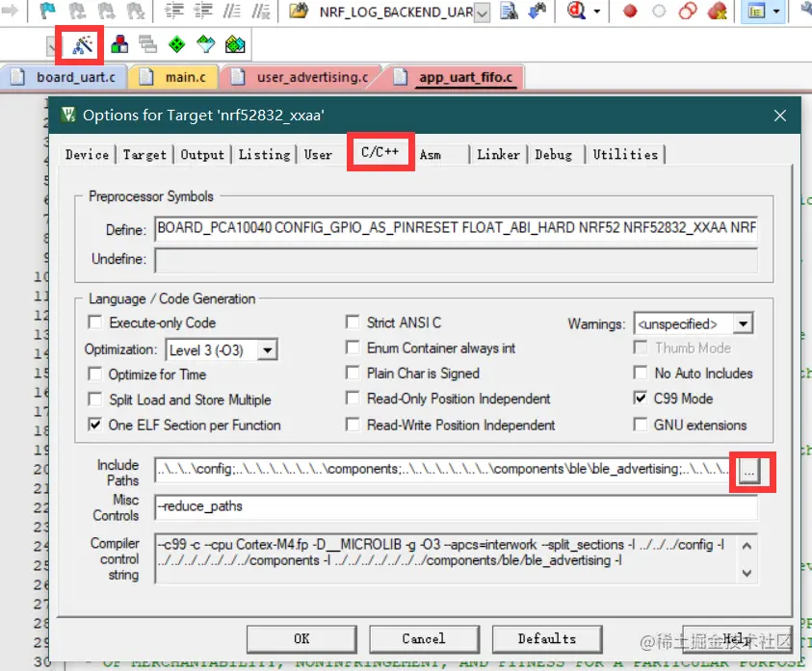Screen dimensions: 812x671
Task: Click the window layout icon
Action: point(756,11)
